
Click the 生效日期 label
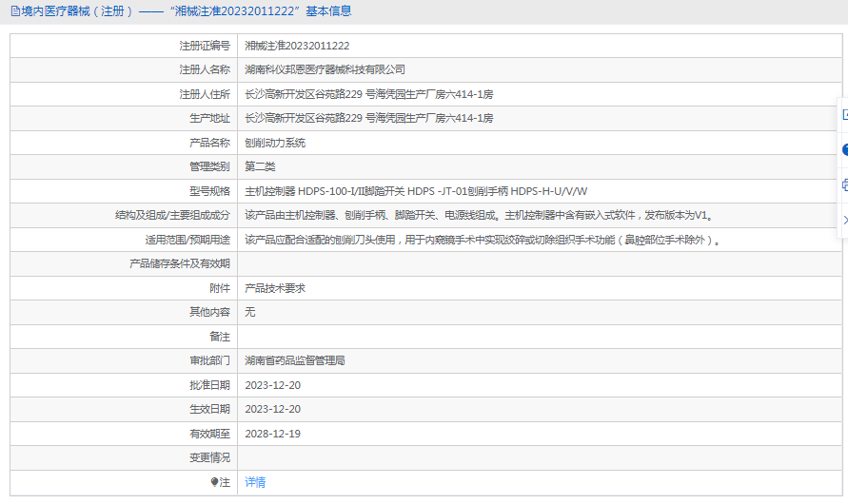point(209,409)
